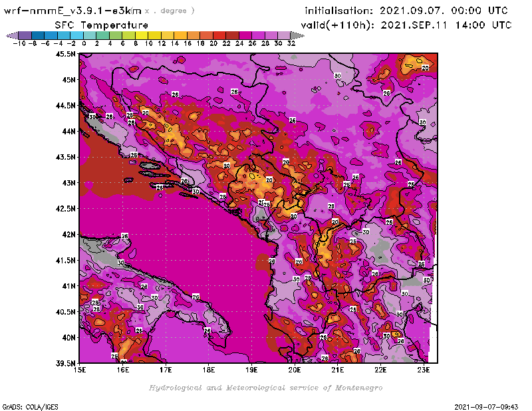
Task: Click the '15E' longitude label
Action: [80, 370]
